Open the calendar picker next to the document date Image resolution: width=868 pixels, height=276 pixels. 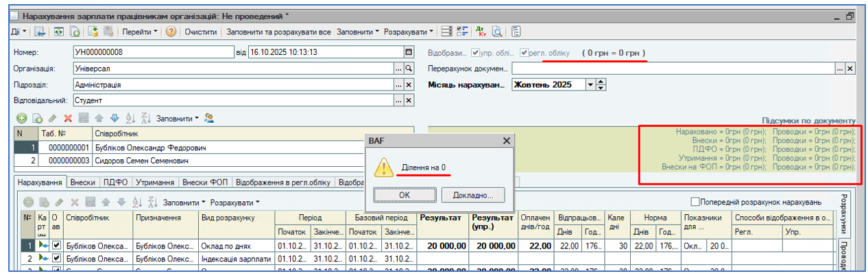click(x=409, y=51)
